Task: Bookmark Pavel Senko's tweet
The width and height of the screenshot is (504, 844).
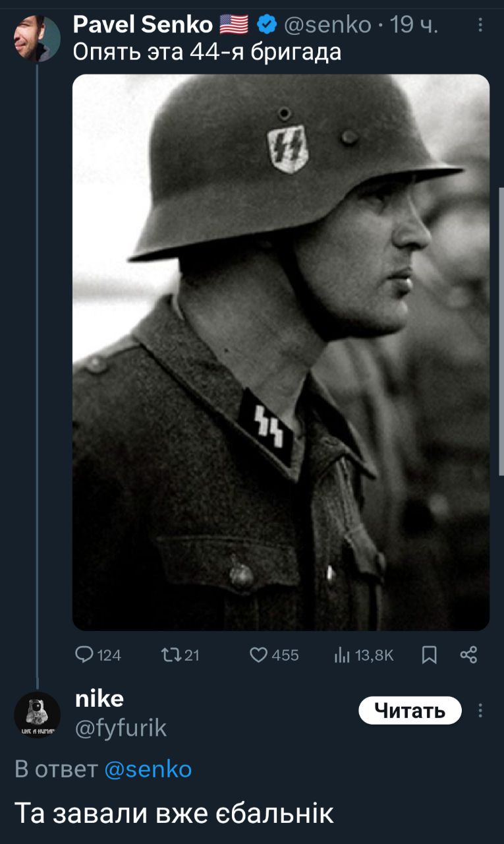Action: point(429,654)
